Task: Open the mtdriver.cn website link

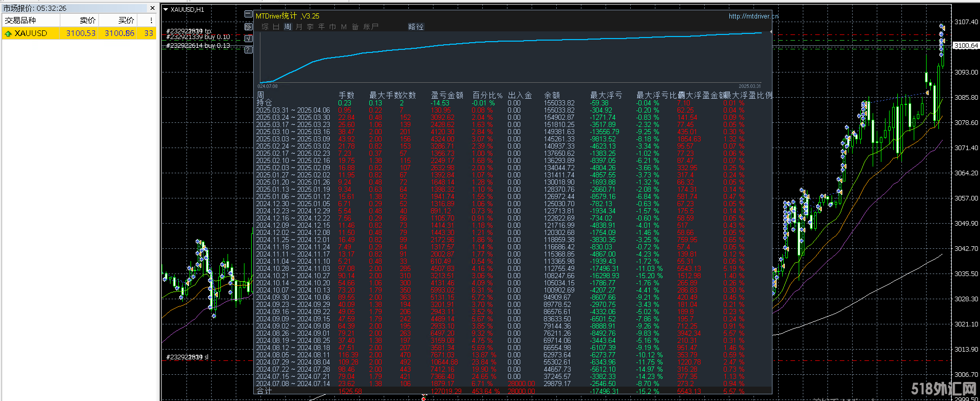Action: pos(753,16)
